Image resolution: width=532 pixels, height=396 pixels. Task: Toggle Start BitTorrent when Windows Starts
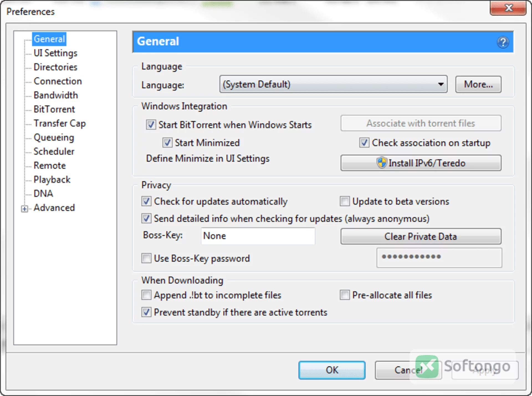(151, 125)
